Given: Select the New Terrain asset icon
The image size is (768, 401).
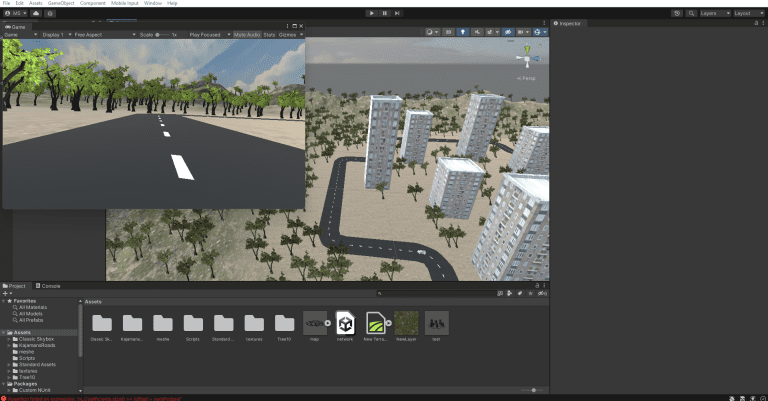Looking at the screenshot, I should (376, 323).
